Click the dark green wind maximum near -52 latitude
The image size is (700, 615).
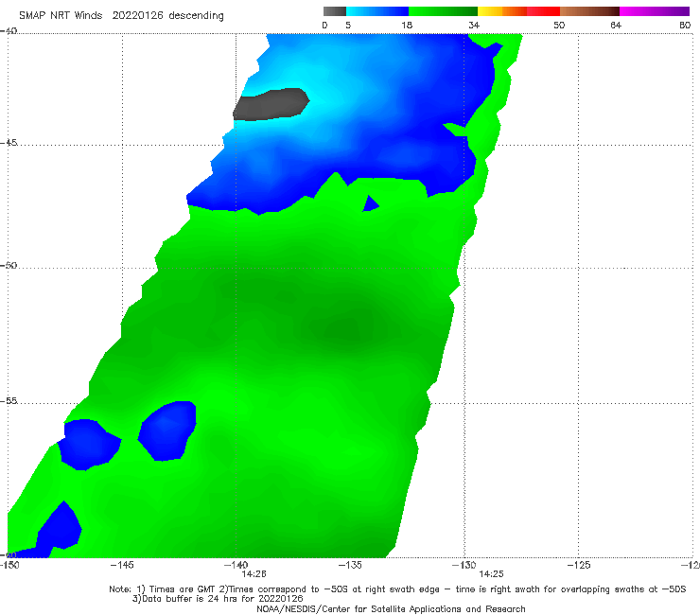click(348, 329)
